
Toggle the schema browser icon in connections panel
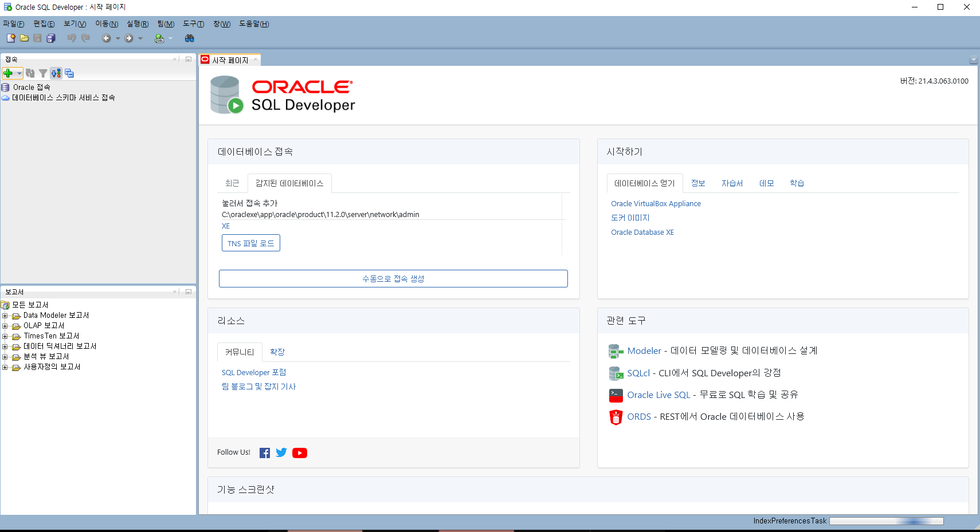pos(56,73)
